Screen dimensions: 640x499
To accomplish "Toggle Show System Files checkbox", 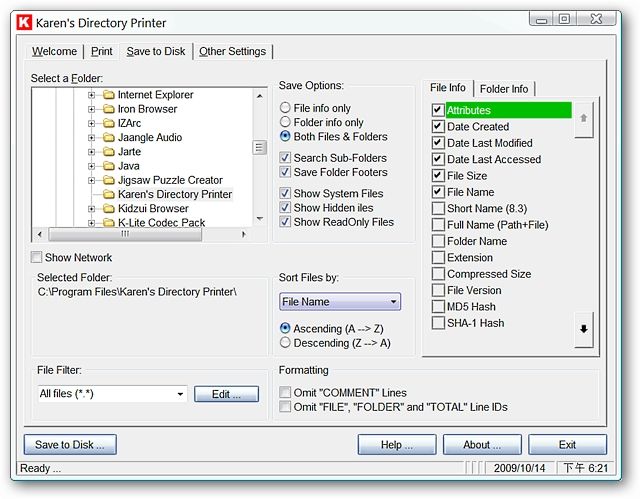I will point(285,193).
